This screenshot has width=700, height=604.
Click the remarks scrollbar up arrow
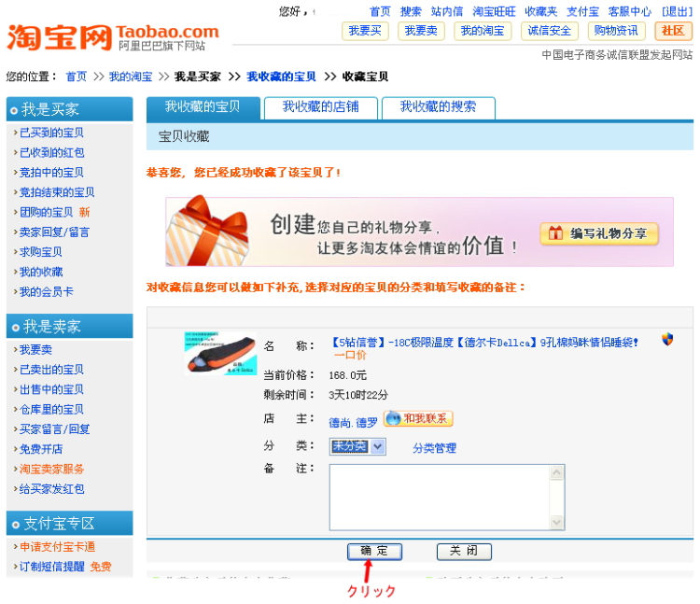click(556, 471)
